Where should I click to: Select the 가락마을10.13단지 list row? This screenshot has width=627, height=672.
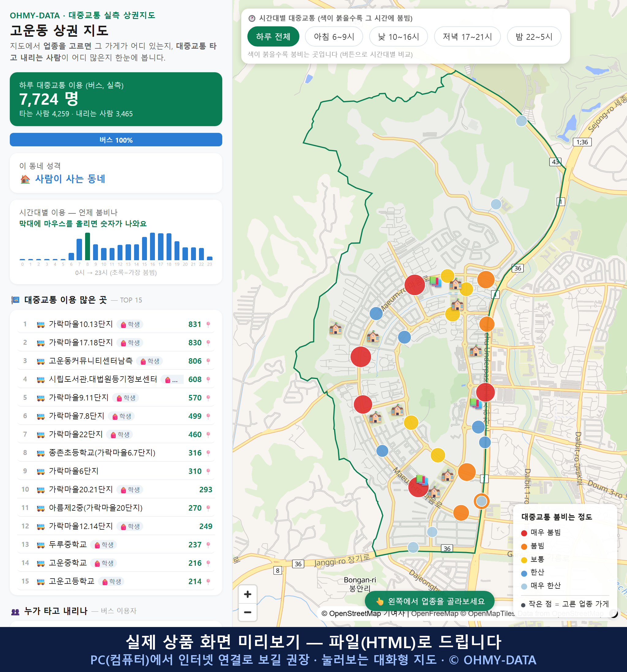tap(116, 324)
